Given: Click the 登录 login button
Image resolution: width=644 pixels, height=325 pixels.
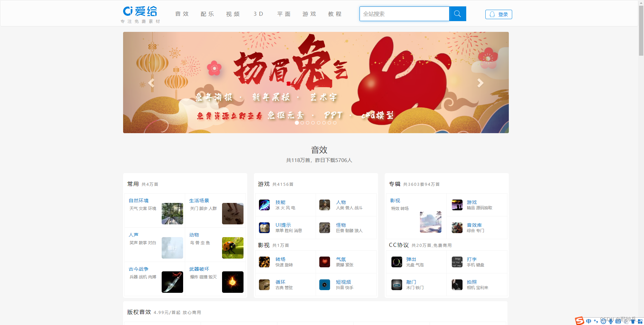Looking at the screenshot, I should tap(499, 14).
